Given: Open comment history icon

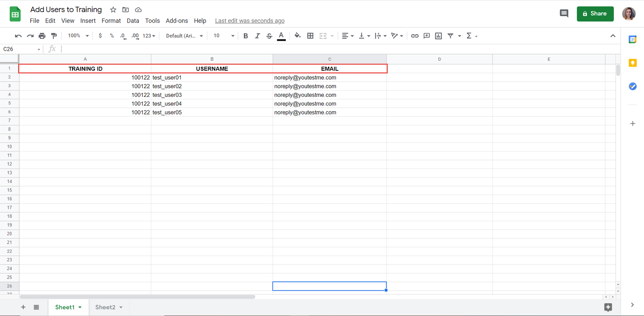Looking at the screenshot, I should (x=564, y=14).
